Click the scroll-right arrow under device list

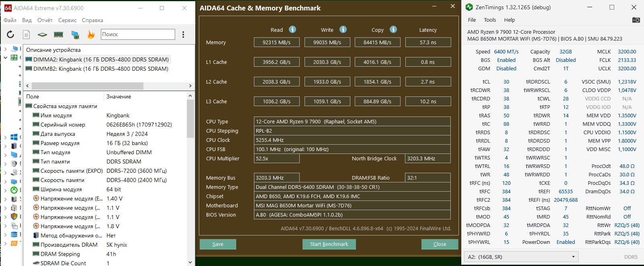tap(190, 86)
